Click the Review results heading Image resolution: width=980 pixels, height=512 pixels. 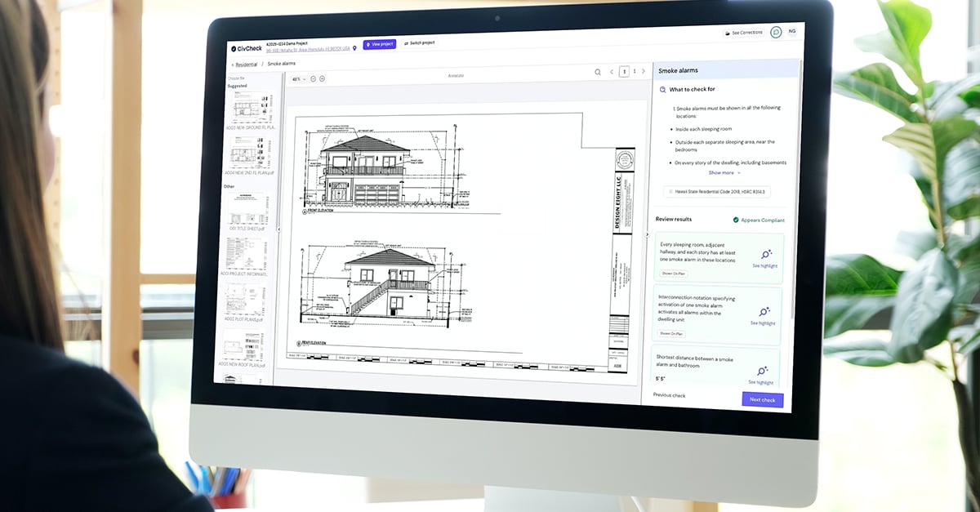coord(674,220)
